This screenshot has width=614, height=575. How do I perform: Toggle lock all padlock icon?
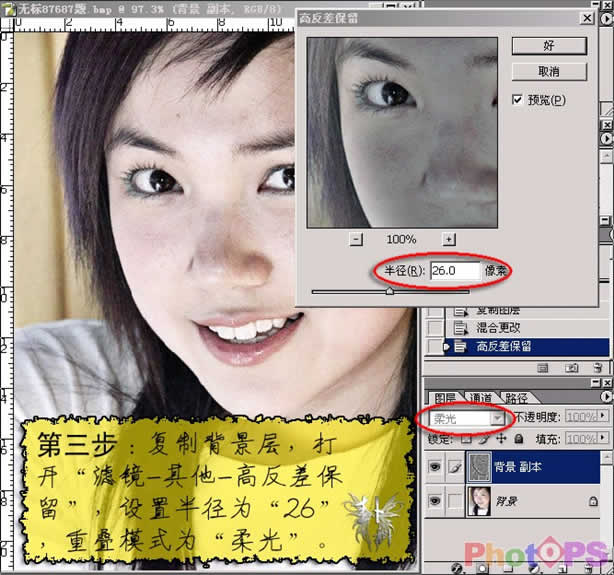click(519, 439)
